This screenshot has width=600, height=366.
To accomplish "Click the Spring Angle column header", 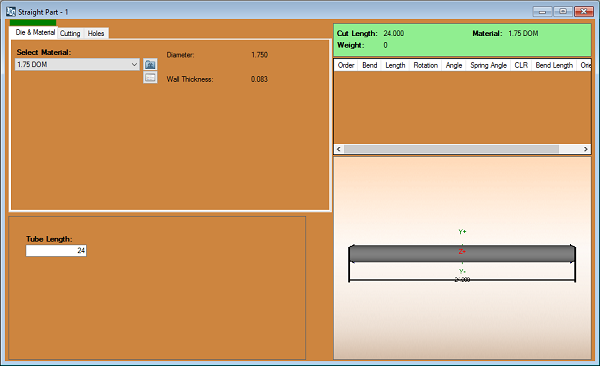I will (488, 65).
